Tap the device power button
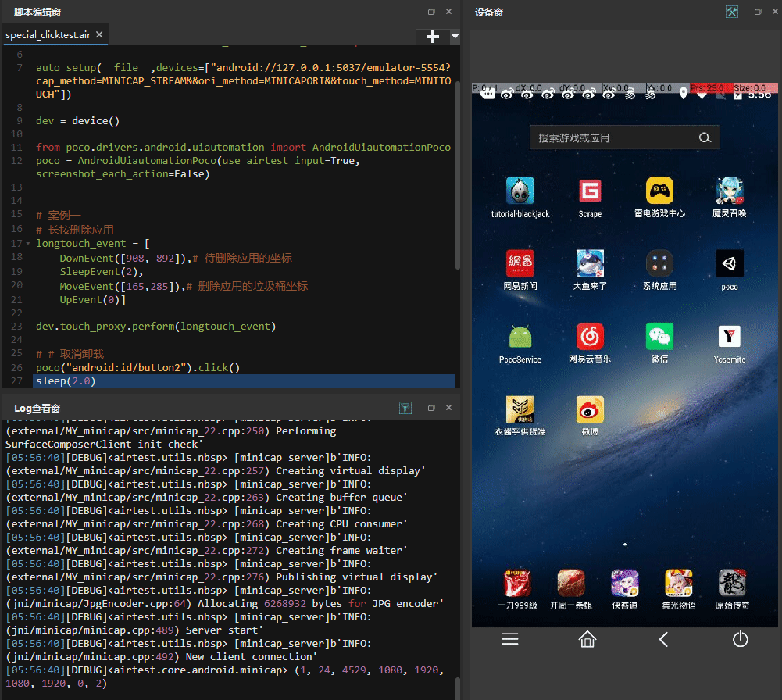782x700 pixels. pyautogui.click(x=740, y=639)
